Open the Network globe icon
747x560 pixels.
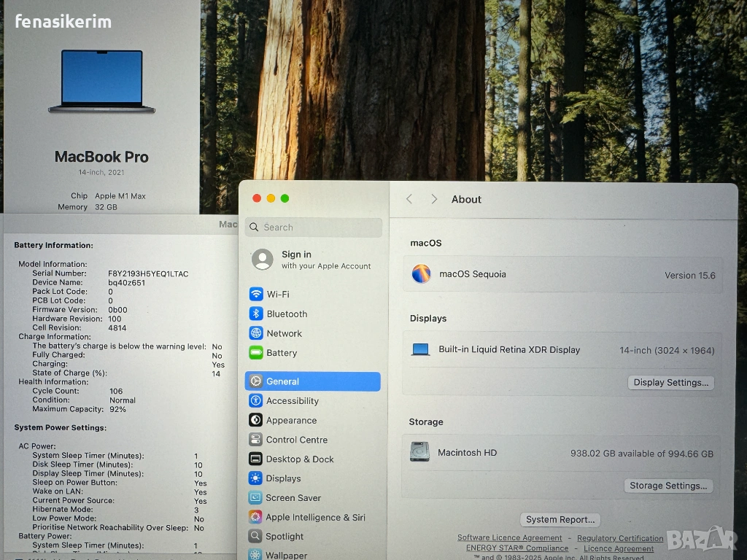pos(256,333)
